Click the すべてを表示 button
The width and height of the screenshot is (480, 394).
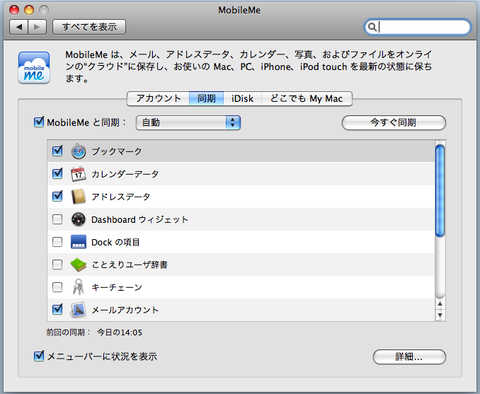click(89, 27)
